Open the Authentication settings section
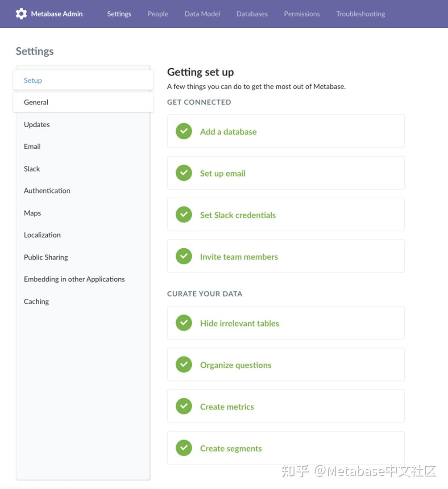 pos(47,191)
